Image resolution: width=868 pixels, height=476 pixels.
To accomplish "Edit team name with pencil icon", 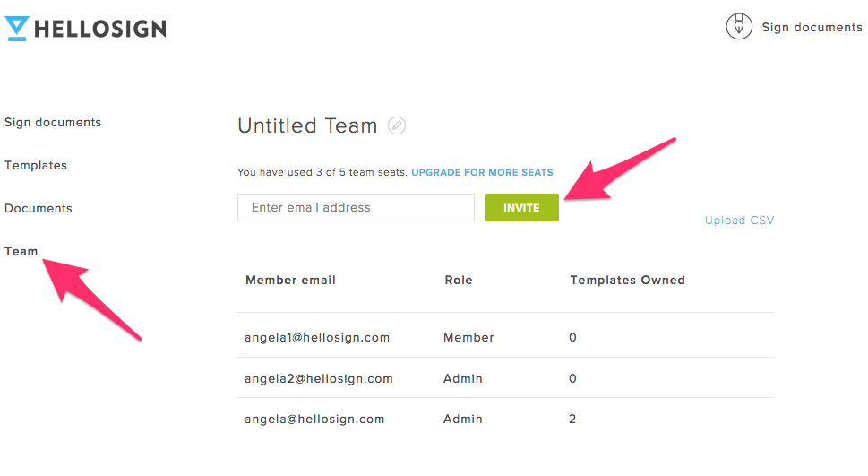I will (x=396, y=125).
